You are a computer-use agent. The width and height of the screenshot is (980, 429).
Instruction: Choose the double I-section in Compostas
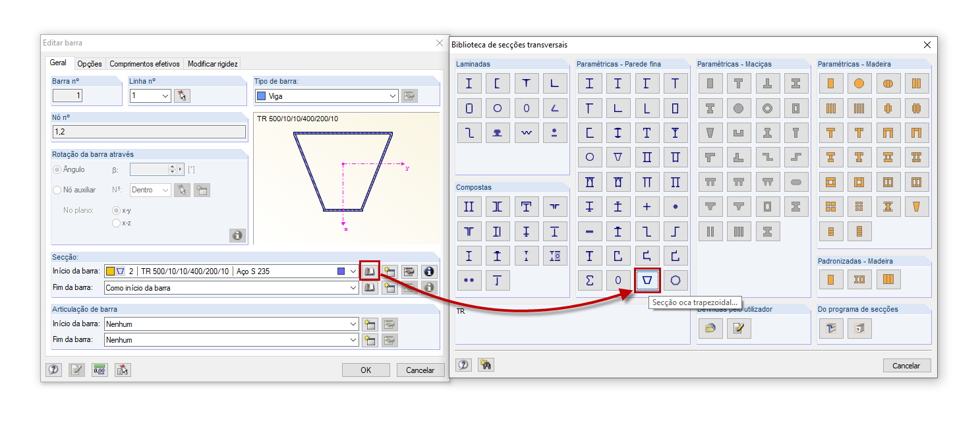pos(469,206)
